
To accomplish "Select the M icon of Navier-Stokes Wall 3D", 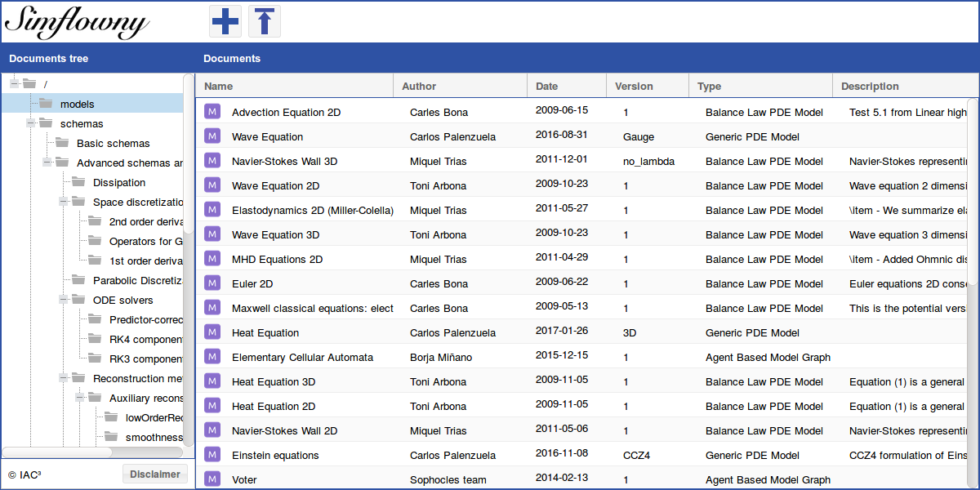I will point(212,161).
